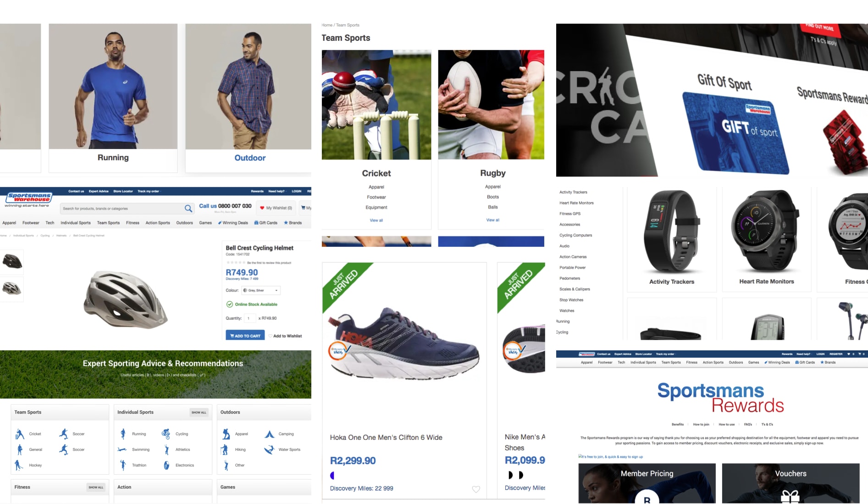The height and width of the screenshot is (504, 868).
Task: Open My Wishlist heart icon
Action: point(262,208)
